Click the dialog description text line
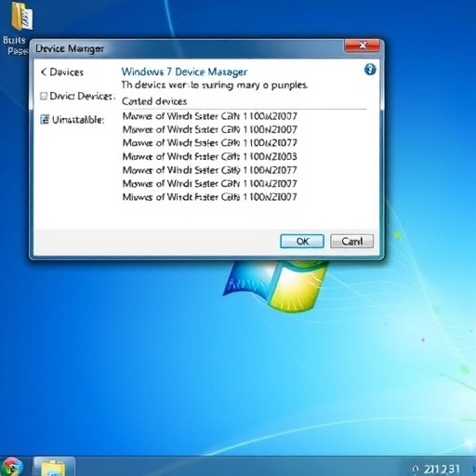The image size is (476, 476). 215,85
